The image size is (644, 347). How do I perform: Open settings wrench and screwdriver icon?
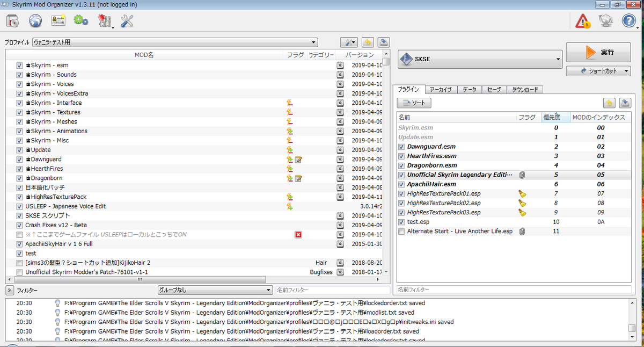click(x=127, y=21)
